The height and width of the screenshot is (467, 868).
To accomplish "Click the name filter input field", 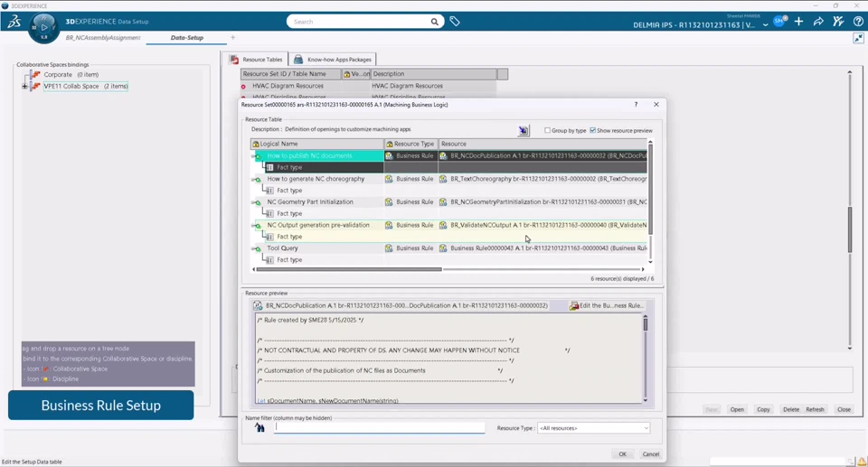I will click(379, 428).
